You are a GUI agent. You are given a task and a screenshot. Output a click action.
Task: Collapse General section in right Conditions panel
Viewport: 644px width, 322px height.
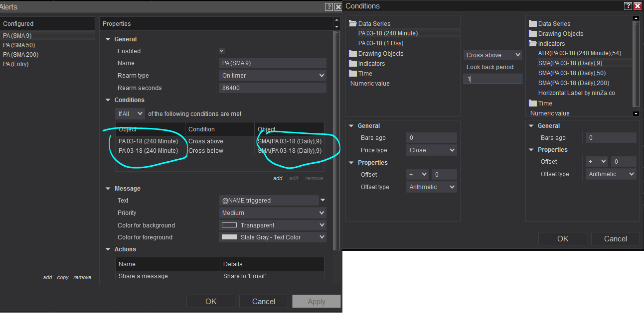click(532, 126)
